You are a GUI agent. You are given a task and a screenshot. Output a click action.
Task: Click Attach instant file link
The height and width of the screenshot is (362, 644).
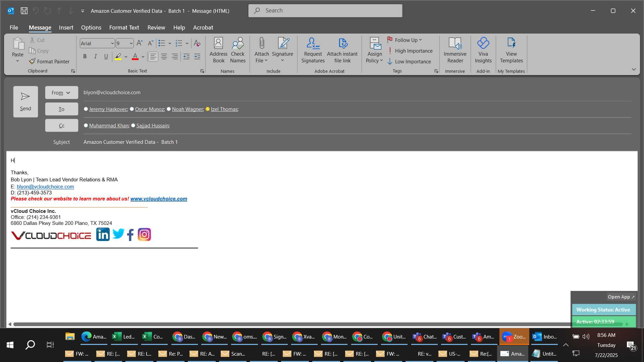(x=342, y=50)
